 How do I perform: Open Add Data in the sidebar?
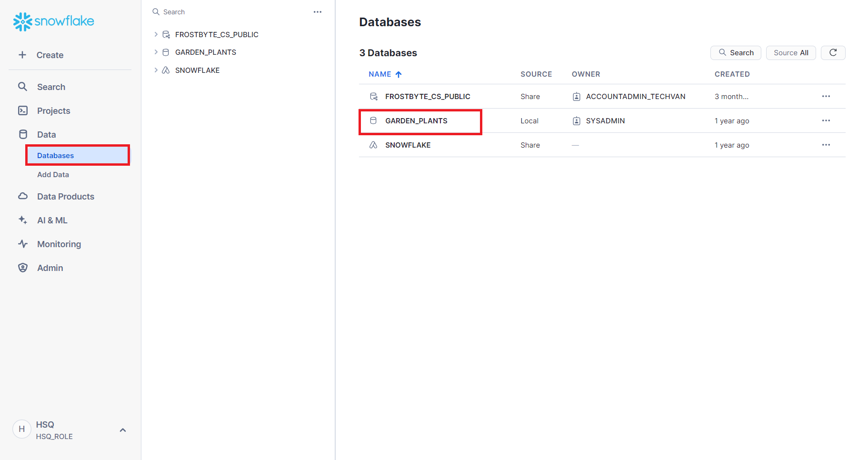[53, 175]
